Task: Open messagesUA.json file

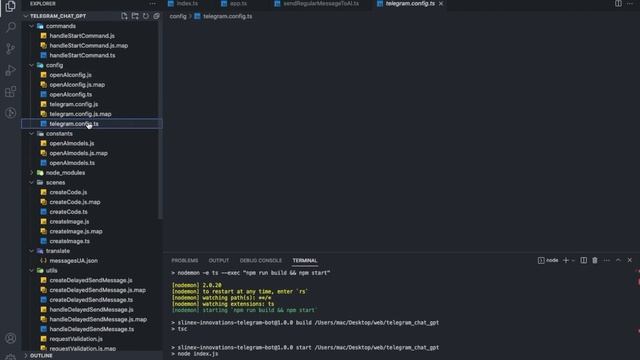Action: (73, 261)
